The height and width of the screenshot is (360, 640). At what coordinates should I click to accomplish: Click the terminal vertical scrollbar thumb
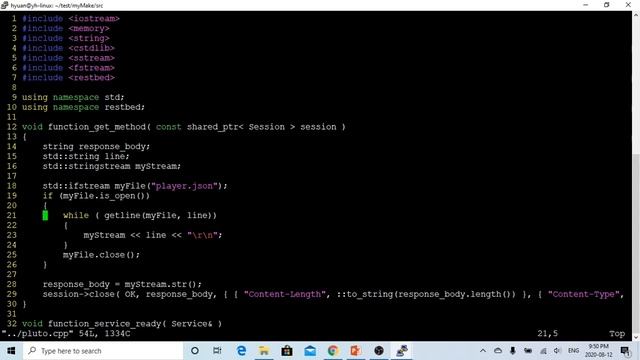636,243
